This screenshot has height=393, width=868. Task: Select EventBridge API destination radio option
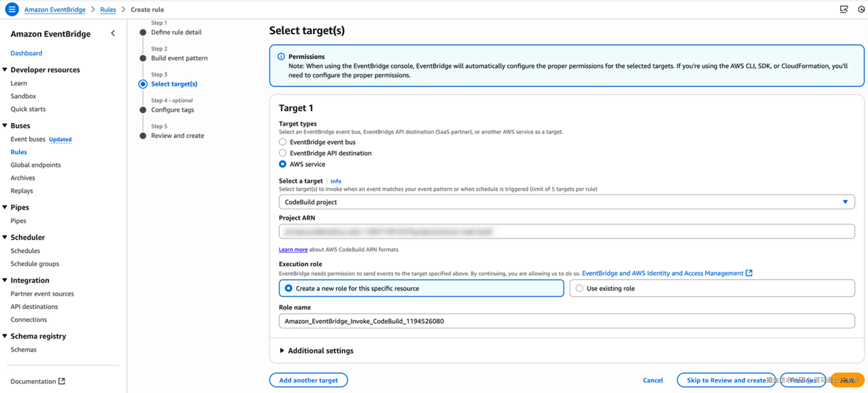282,153
